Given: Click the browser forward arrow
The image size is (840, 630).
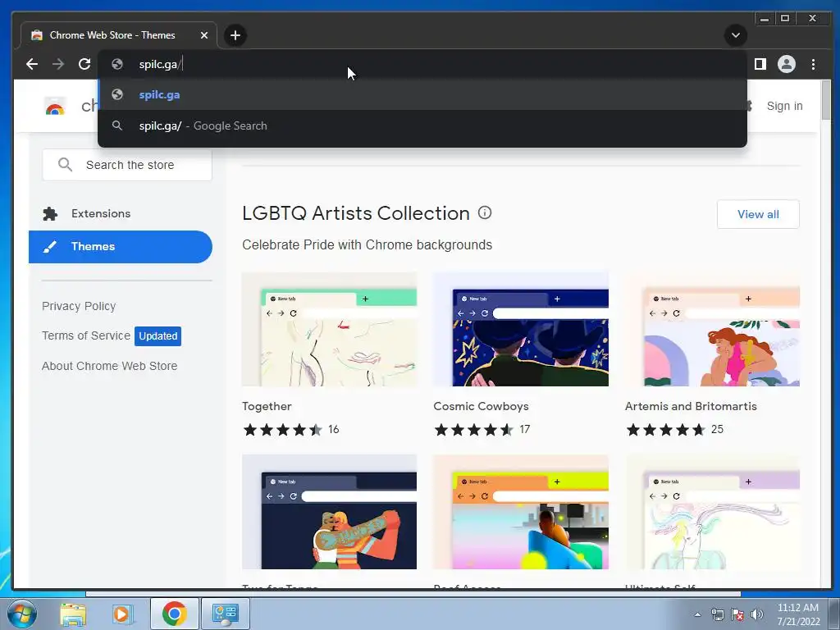Looking at the screenshot, I should tap(58, 64).
